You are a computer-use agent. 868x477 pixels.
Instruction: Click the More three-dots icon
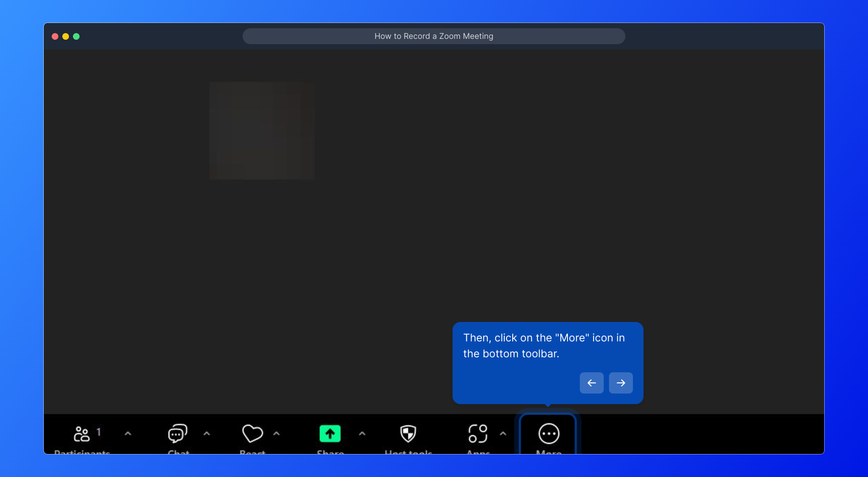pyautogui.click(x=548, y=434)
